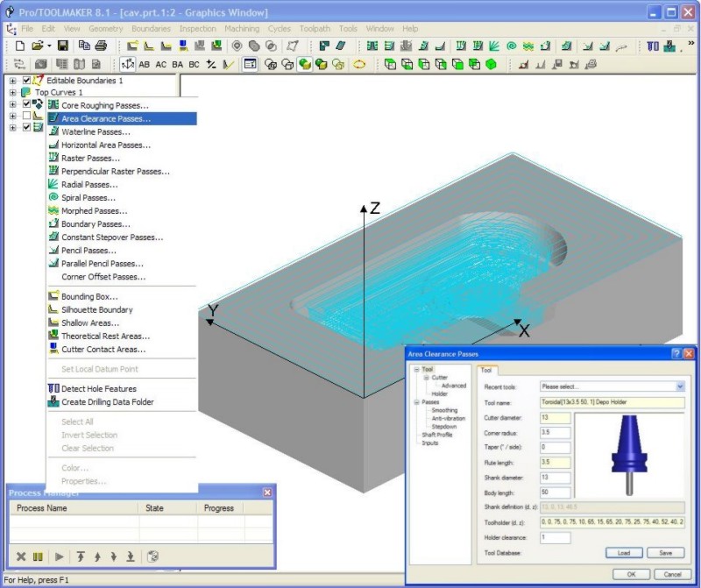
Task: Select Stepdown in the dialog tree
Action: (444, 427)
